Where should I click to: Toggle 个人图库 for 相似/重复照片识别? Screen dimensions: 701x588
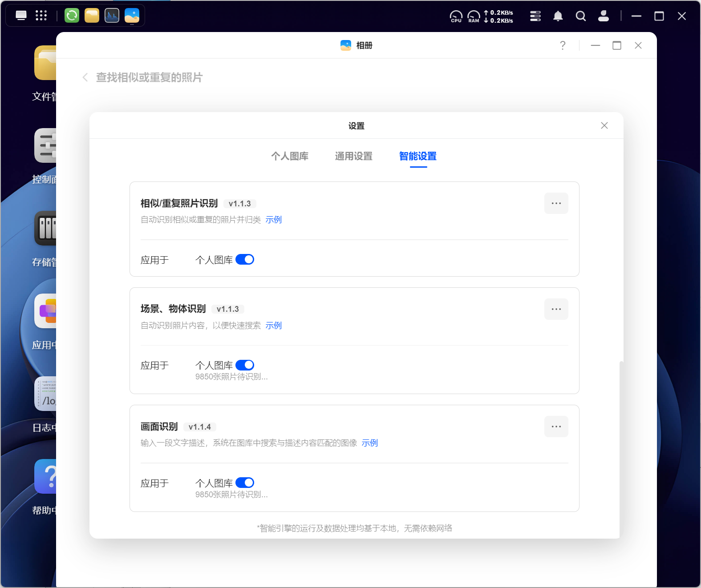[245, 259]
